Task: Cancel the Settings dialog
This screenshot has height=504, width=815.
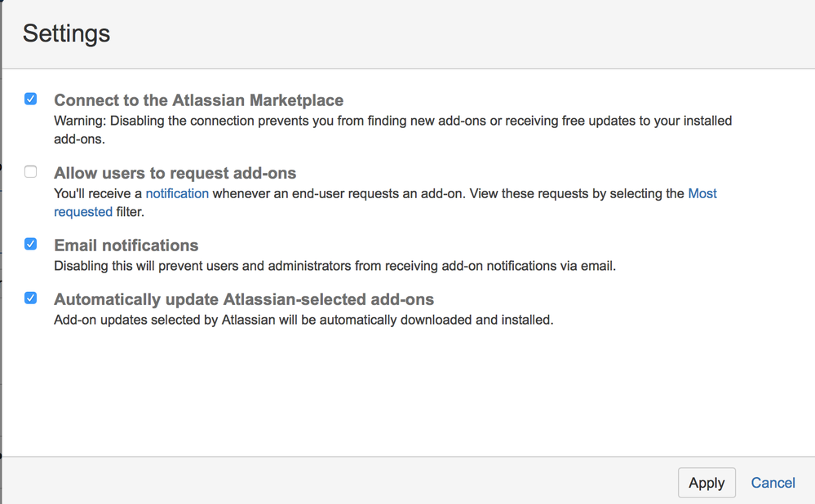Action: (773, 483)
